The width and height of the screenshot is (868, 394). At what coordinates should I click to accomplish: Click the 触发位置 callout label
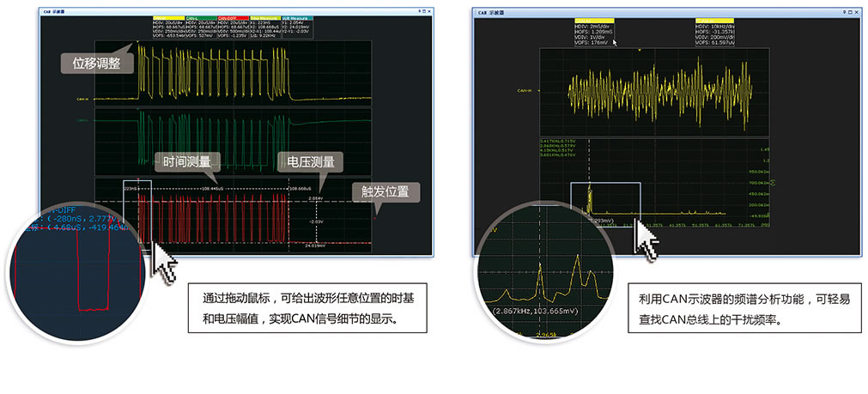(x=385, y=191)
